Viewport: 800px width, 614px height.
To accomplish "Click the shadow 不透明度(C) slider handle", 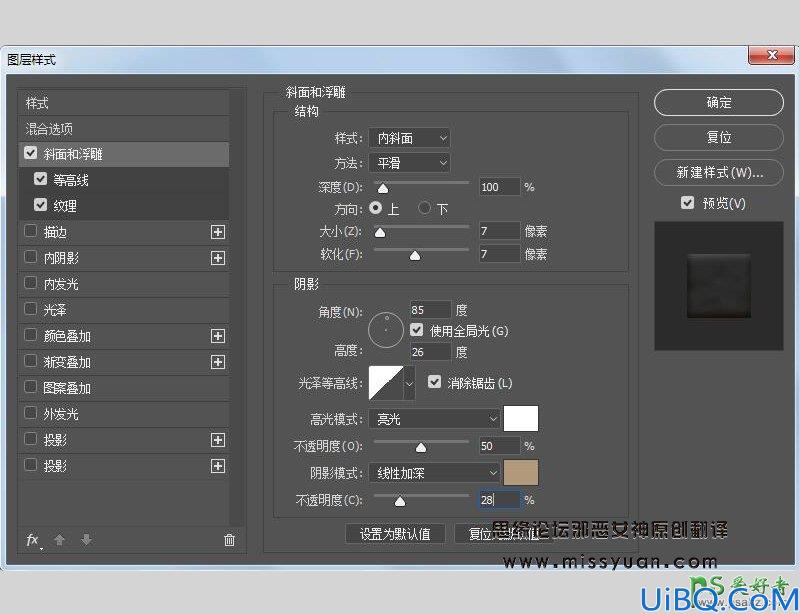I will pyautogui.click(x=400, y=502).
